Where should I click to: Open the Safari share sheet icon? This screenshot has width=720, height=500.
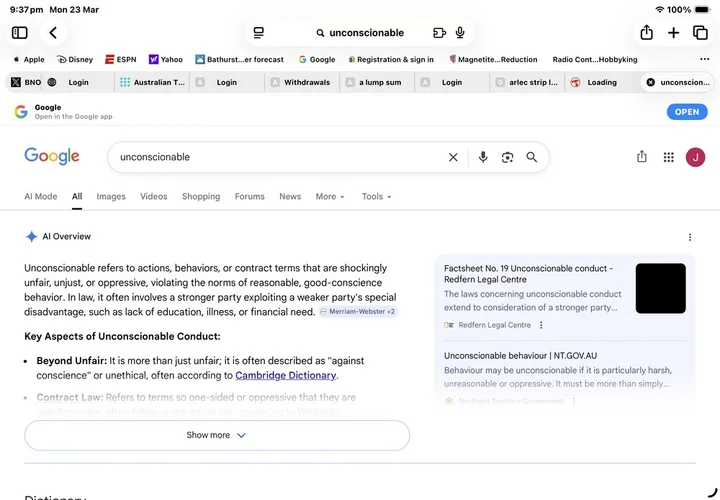click(647, 33)
